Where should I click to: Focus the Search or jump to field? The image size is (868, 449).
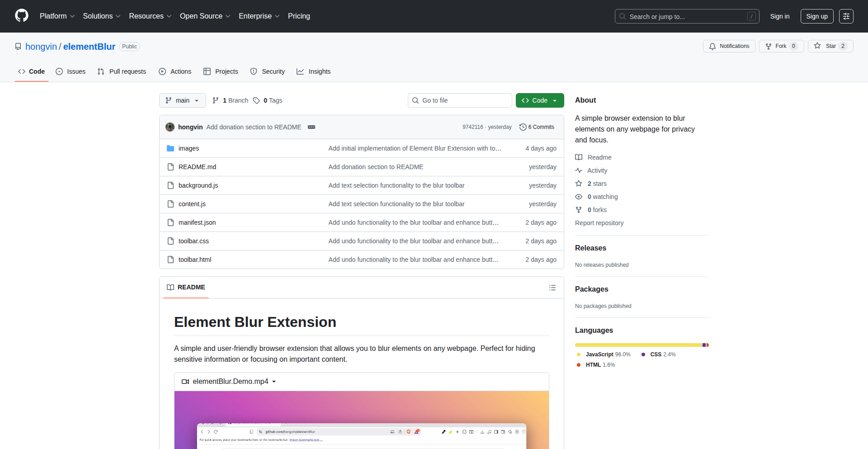(687, 16)
